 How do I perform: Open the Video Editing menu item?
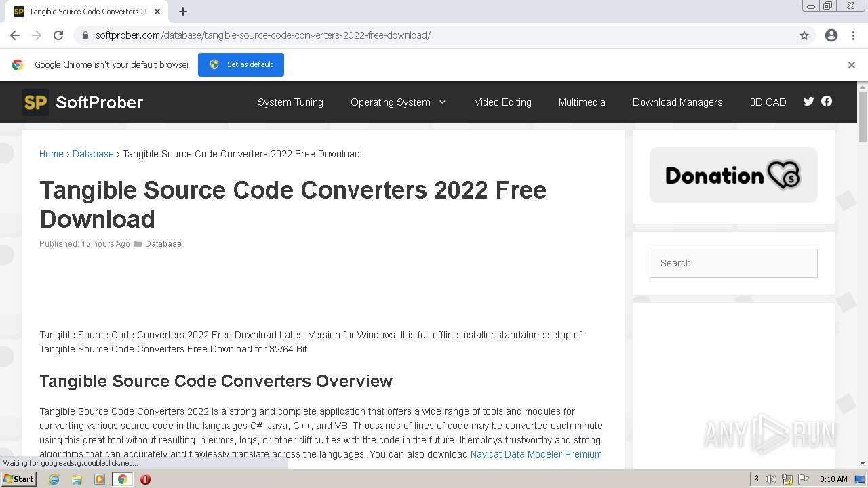[503, 102]
